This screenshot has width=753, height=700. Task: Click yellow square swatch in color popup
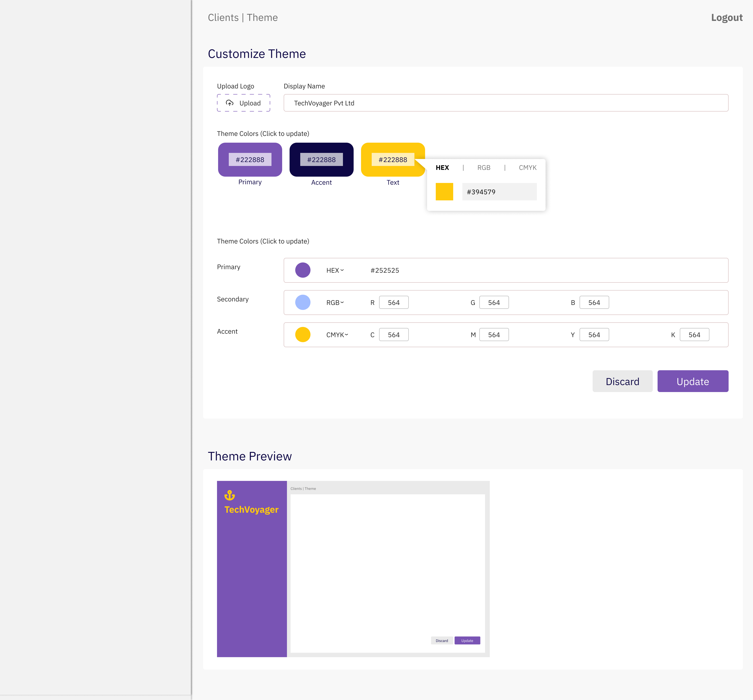pos(444,192)
